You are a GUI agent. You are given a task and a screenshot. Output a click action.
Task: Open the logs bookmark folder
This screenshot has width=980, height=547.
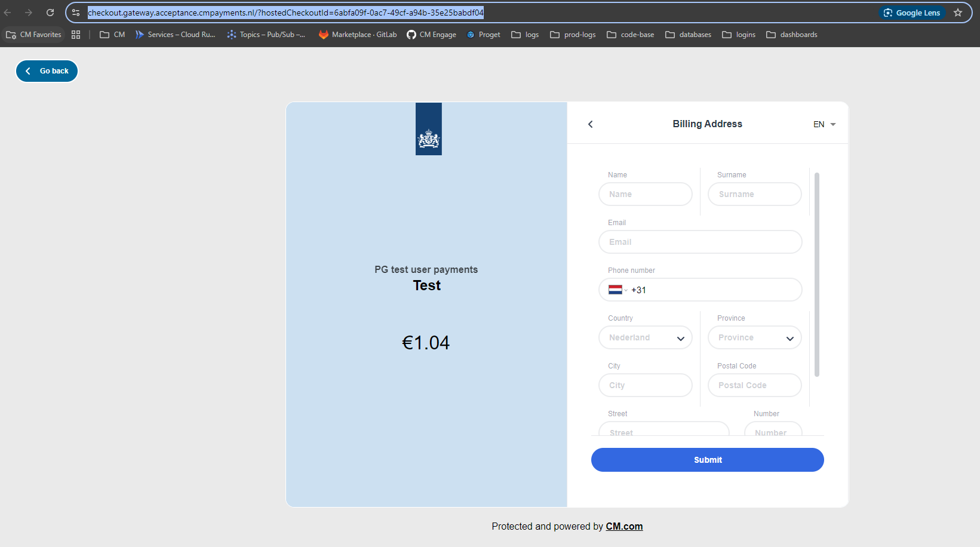click(525, 35)
